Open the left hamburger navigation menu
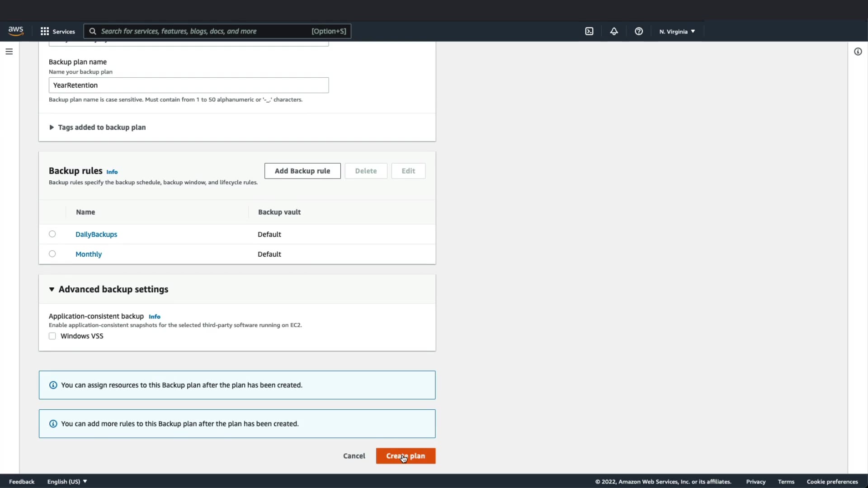868x488 pixels. tap(9, 52)
